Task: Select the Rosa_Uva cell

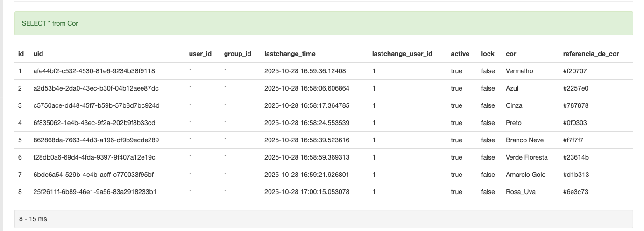Action: tap(520, 192)
